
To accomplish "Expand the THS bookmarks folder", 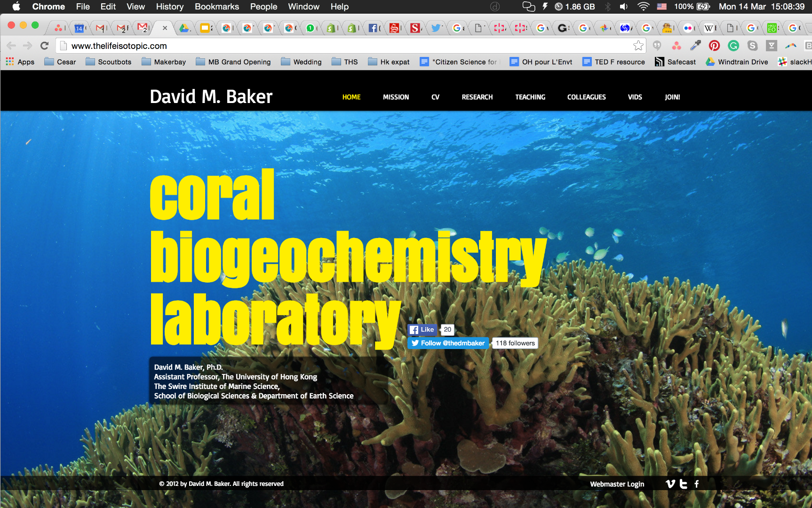I will (345, 62).
